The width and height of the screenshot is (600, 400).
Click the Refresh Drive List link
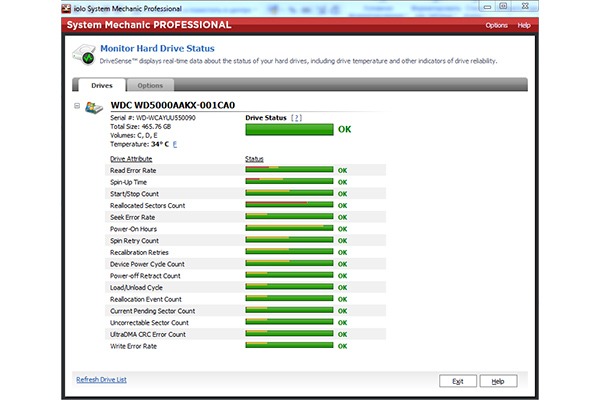[x=101, y=379]
